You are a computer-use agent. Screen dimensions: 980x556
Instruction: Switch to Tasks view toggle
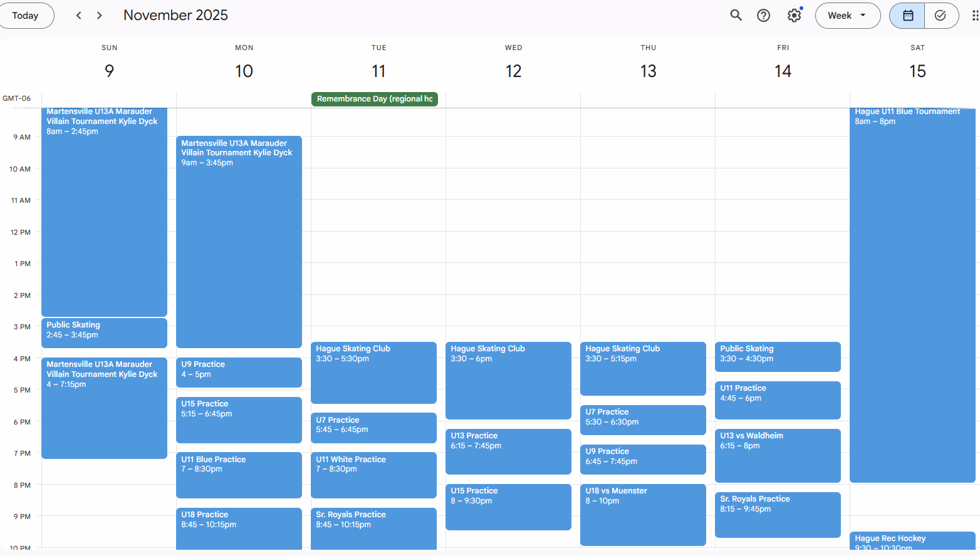click(x=941, y=16)
